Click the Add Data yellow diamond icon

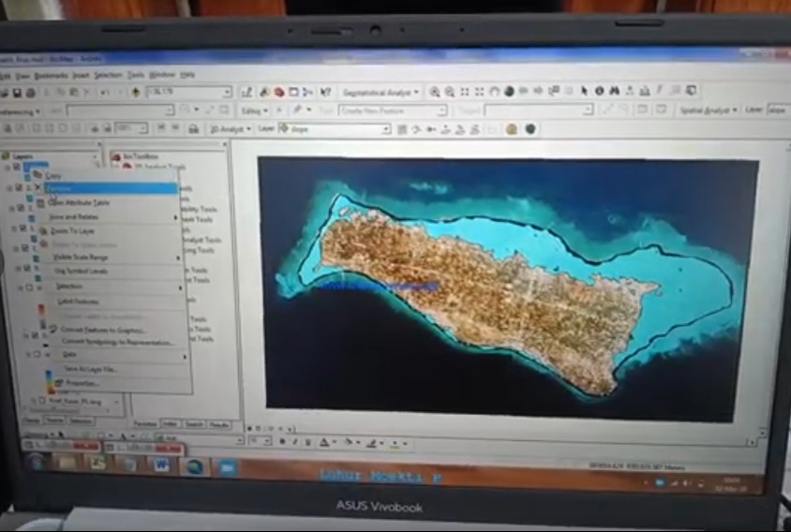pos(135,93)
